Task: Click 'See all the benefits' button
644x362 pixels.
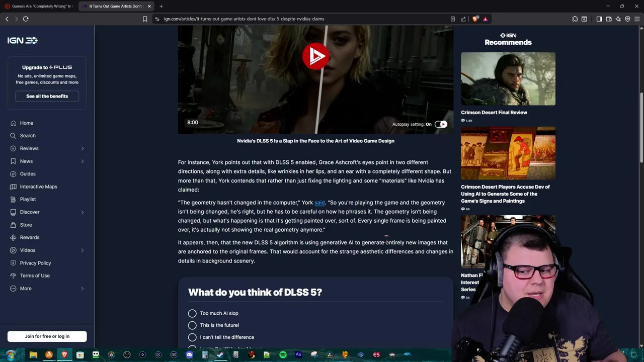Action: [x=47, y=96]
